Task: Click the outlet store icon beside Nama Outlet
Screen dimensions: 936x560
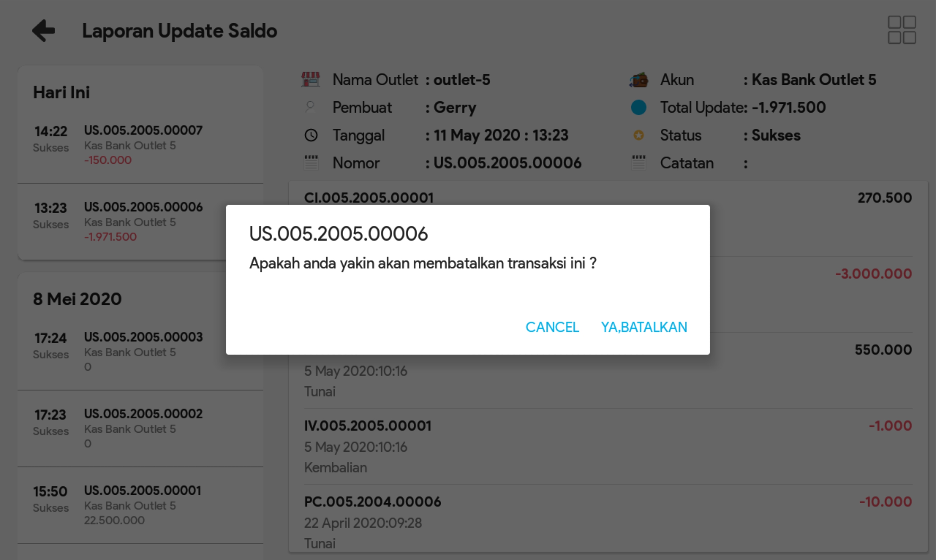Action: [x=310, y=80]
